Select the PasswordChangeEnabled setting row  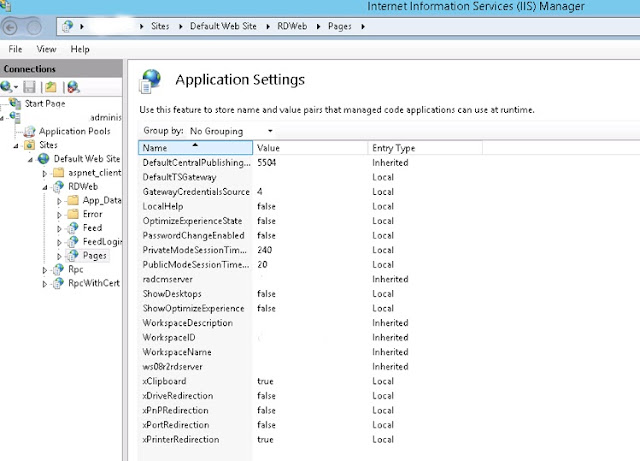[x=310, y=235]
